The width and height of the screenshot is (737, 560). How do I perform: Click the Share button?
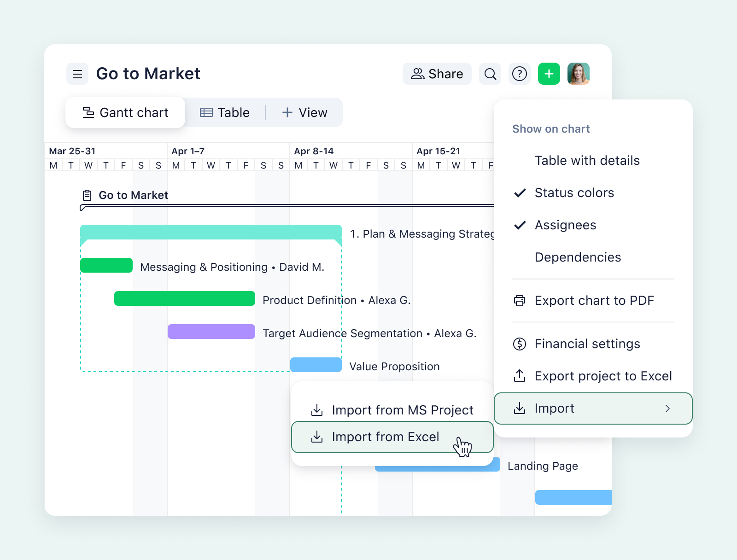tap(437, 74)
